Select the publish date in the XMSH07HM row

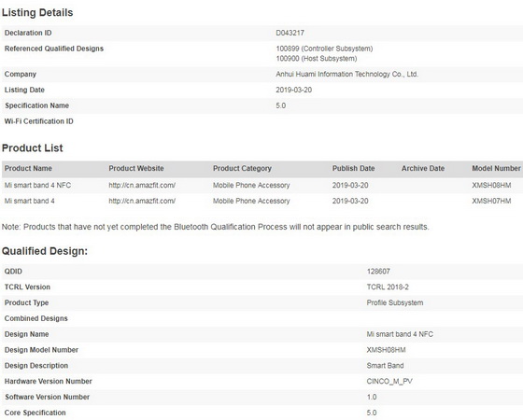click(x=350, y=201)
